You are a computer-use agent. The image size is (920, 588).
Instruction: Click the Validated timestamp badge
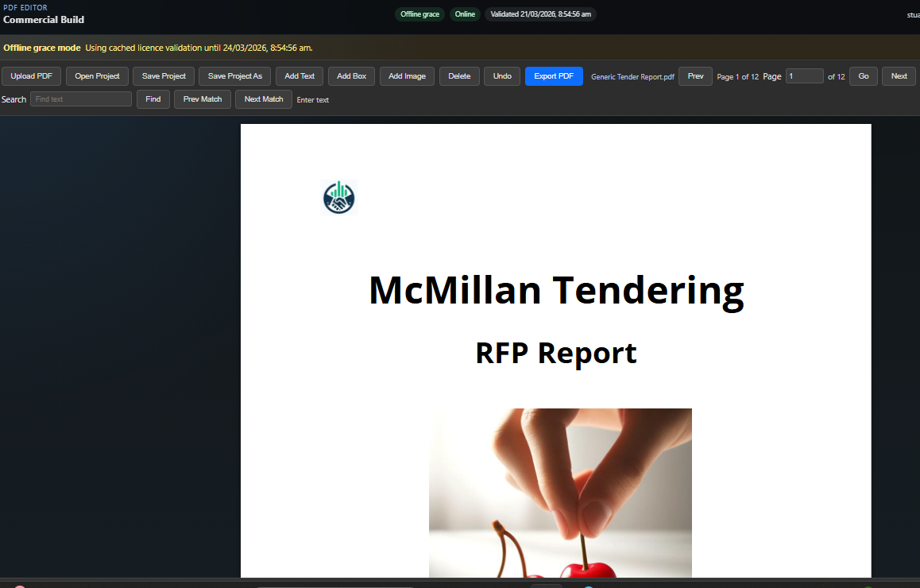540,14
